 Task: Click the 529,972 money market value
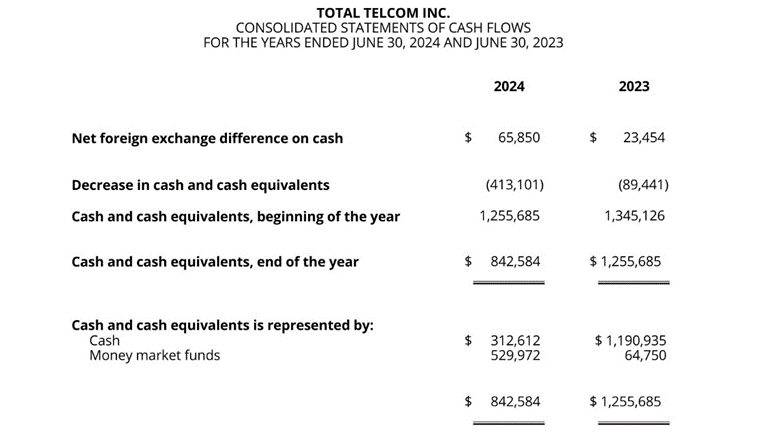click(515, 355)
